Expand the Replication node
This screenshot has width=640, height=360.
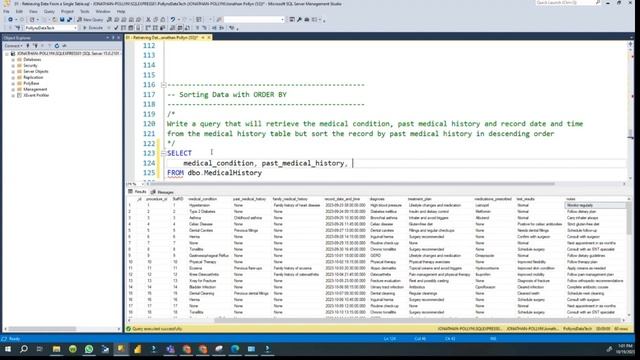[x=13, y=77]
